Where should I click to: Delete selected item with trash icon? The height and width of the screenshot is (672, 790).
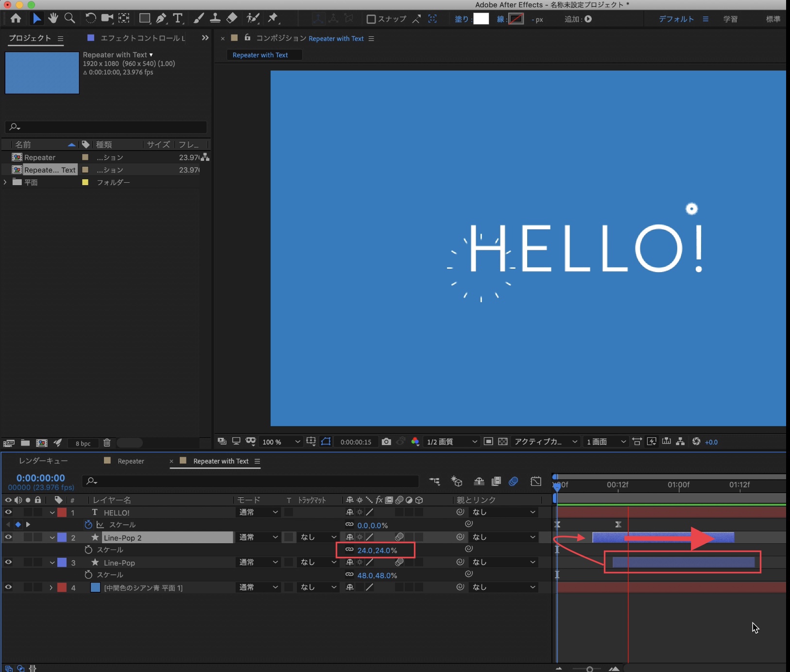(x=107, y=443)
